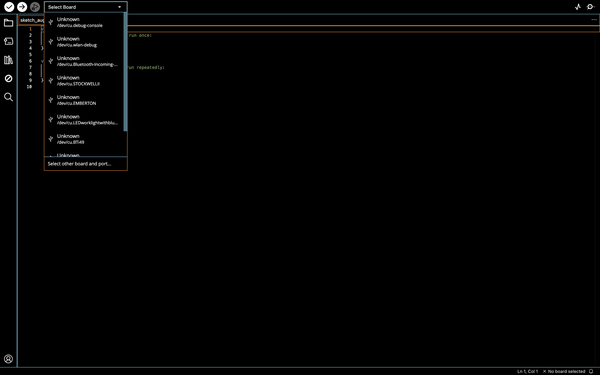Click the notifications bell in status bar
This screenshot has height=375, width=600.
click(x=591, y=372)
